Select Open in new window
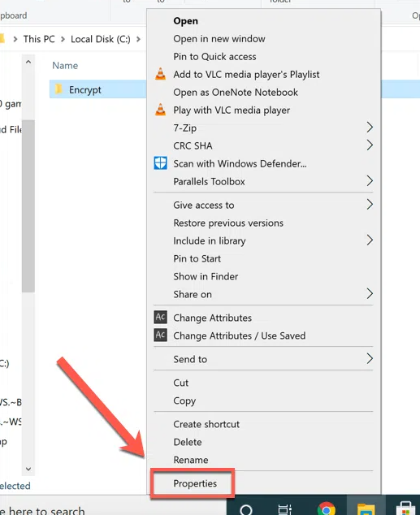 tap(219, 39)
